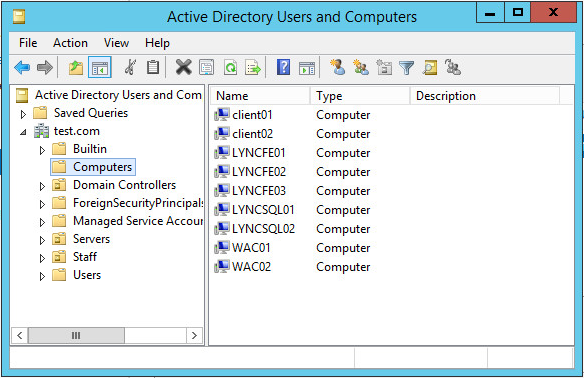This screenshot has width=584, height=378.
Task: Select the WAC01 computer entry
Action: [251, 248]
